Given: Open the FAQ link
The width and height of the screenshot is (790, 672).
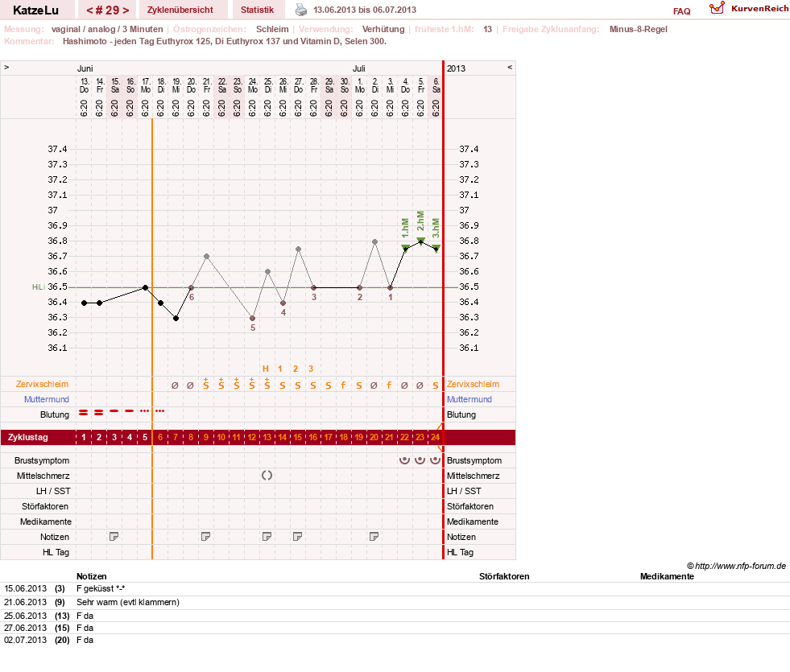Looking at the screenshot, I should coord(681,11).
